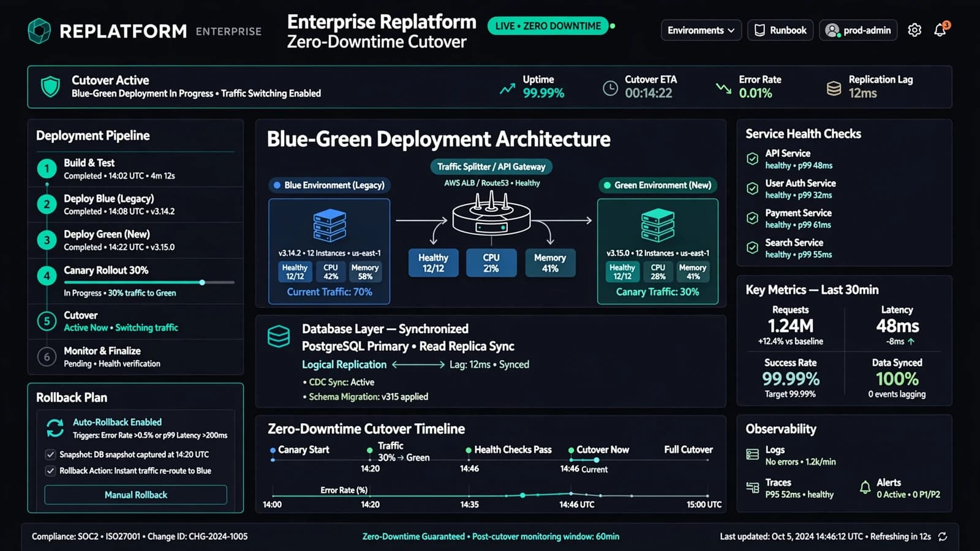The height and width of the screenshot is (551, 980).
Task: Click the API Service health check icon
Action: pos(753,159)
